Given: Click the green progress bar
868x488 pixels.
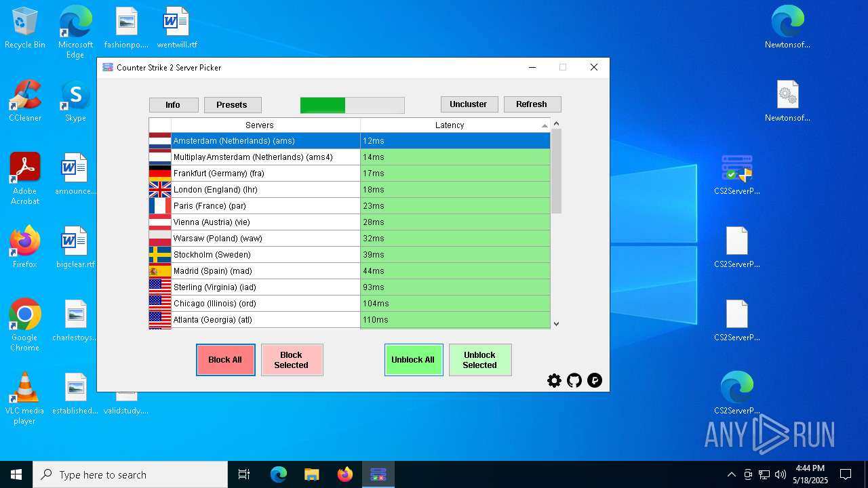Looking at the screenshot, I should (352, 105).
